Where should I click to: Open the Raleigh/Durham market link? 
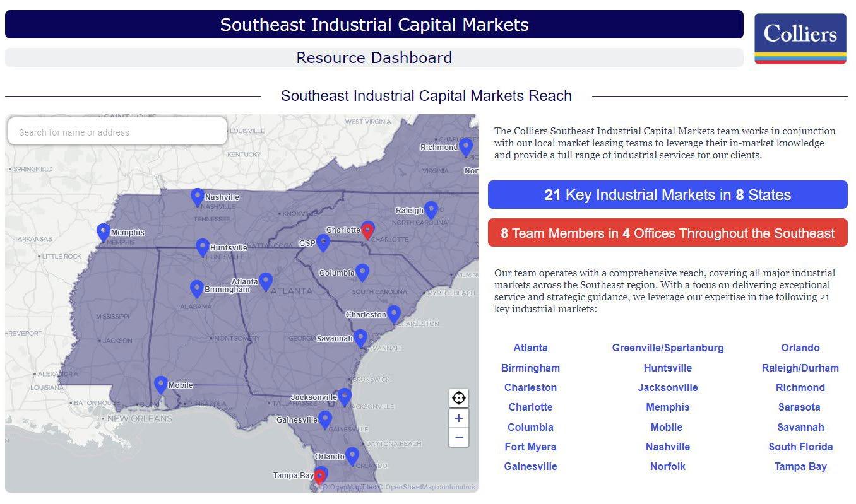(x=800, y=368)
